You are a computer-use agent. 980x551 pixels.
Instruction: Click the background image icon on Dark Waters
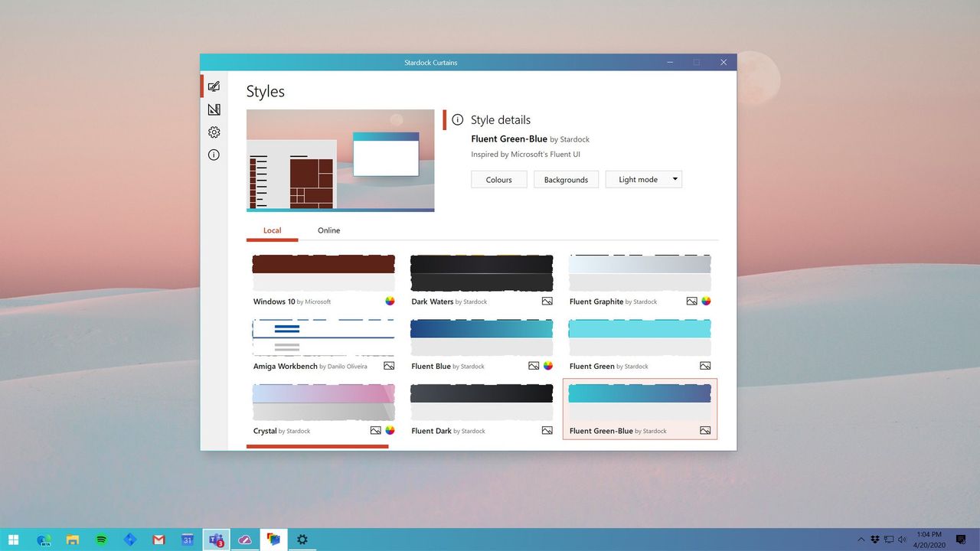tap(547, 302)
